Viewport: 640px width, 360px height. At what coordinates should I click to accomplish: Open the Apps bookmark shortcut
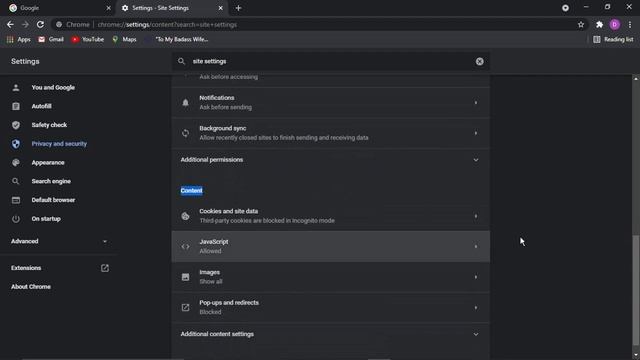(x=18, y=39)
